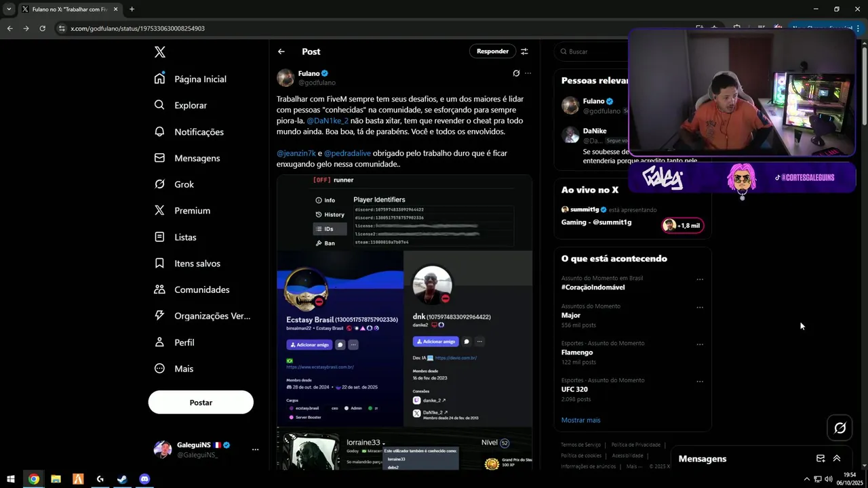Open Termos de Serviço footer link
This screenshot has height=488, width=868.
click(580, 445)
